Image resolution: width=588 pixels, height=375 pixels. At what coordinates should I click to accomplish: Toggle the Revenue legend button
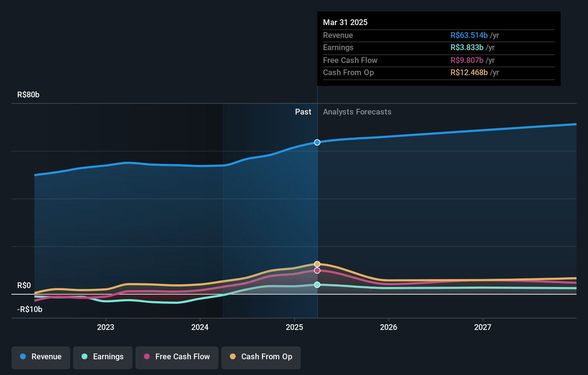pos(41,357)
